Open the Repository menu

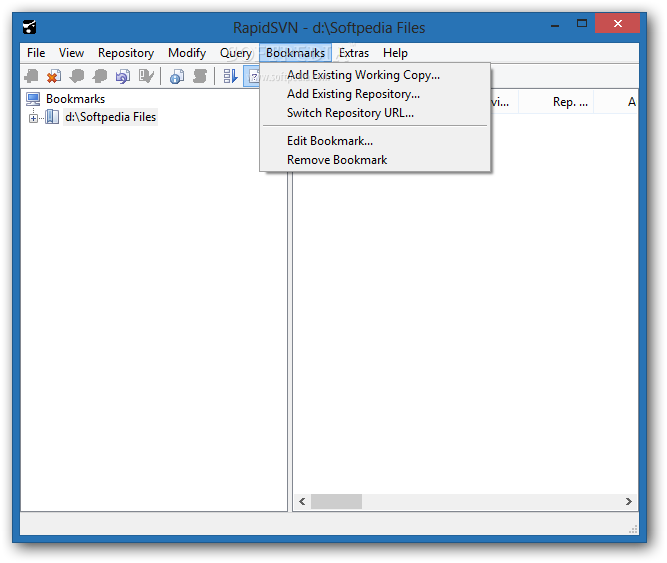click(x=126, y=53)
